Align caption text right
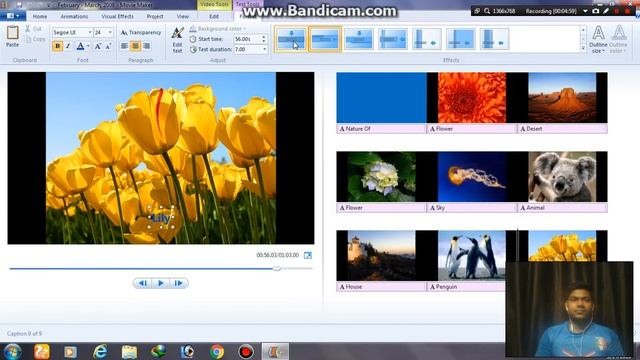This screenshot has height=360, width=640. tap(147, 46)
